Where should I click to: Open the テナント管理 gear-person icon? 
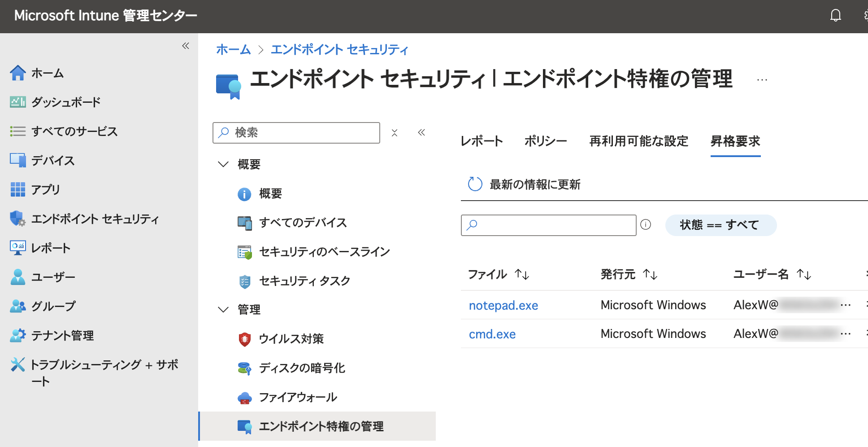pyautogui.click(x=18, y=335)
